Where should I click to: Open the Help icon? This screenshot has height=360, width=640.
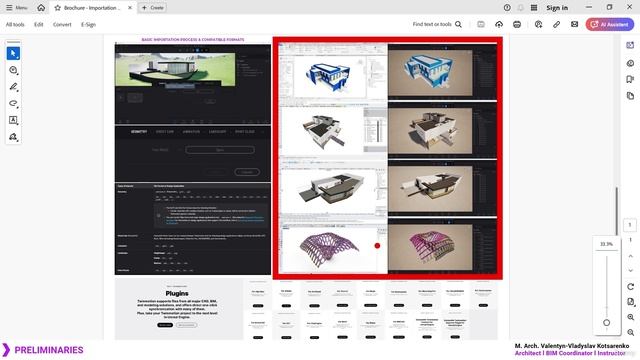[x=507, y=8]
